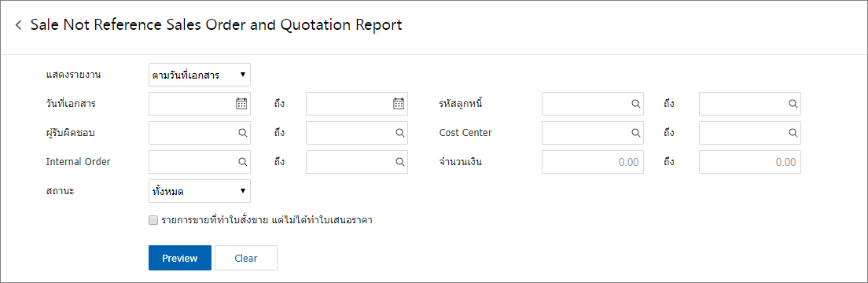Click the Preview button

click(x=180, y=258)
